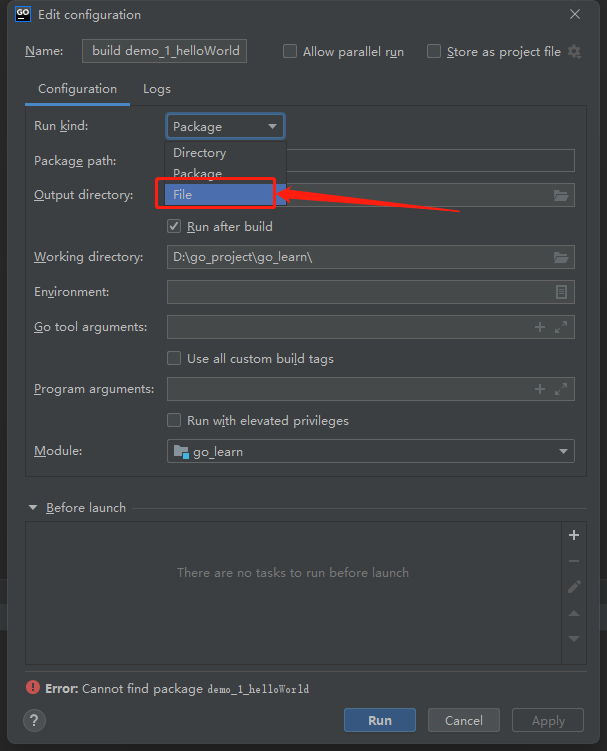Add Program arguments plus icon

click(540, 389)
